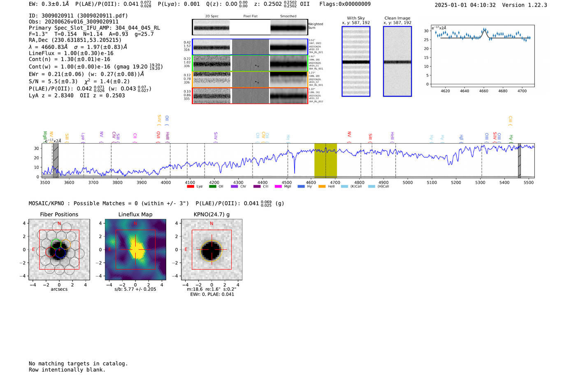Click the Flags:0x00000009 header text
The image size is (576, 392).
(345, 4)
